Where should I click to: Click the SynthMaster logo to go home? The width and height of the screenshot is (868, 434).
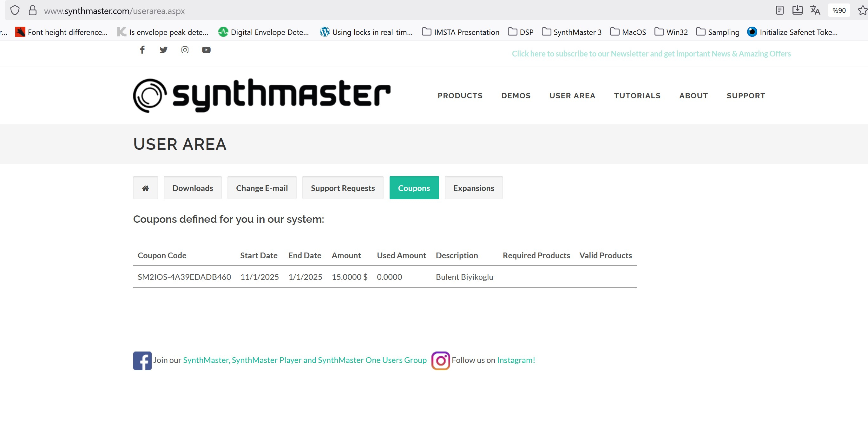point(261,95)
